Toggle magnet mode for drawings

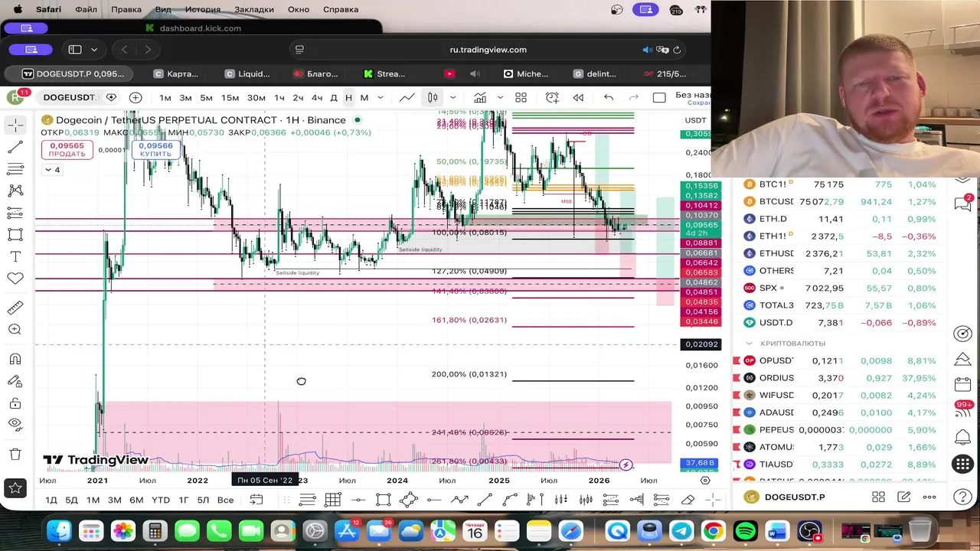coord(15,359)
